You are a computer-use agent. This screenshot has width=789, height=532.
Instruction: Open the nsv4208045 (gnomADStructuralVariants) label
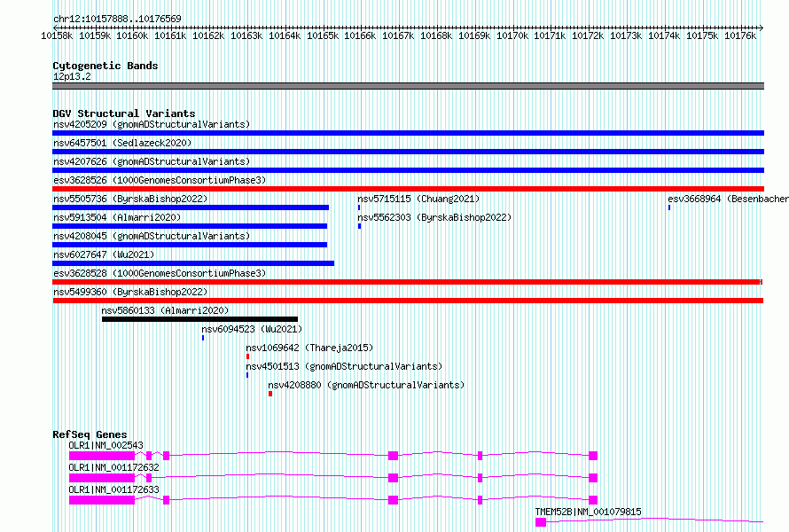coord(152,236)
